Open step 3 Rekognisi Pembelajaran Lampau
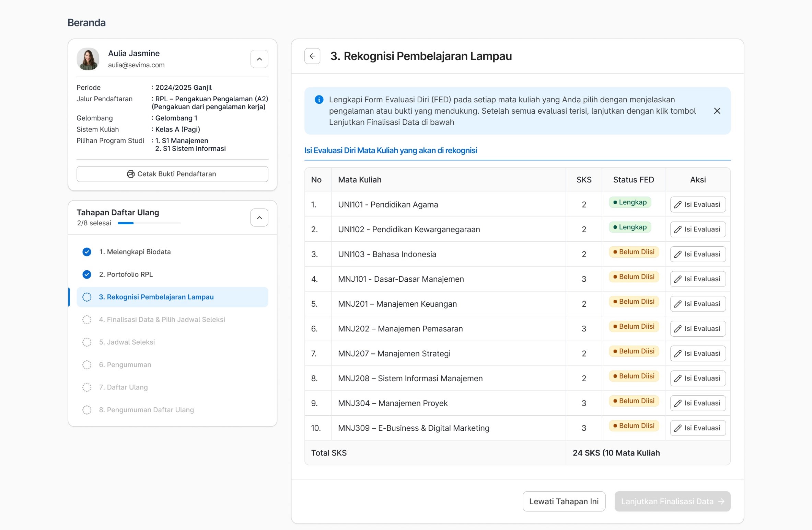Screen dimensions: 812x530 [156, 297]
